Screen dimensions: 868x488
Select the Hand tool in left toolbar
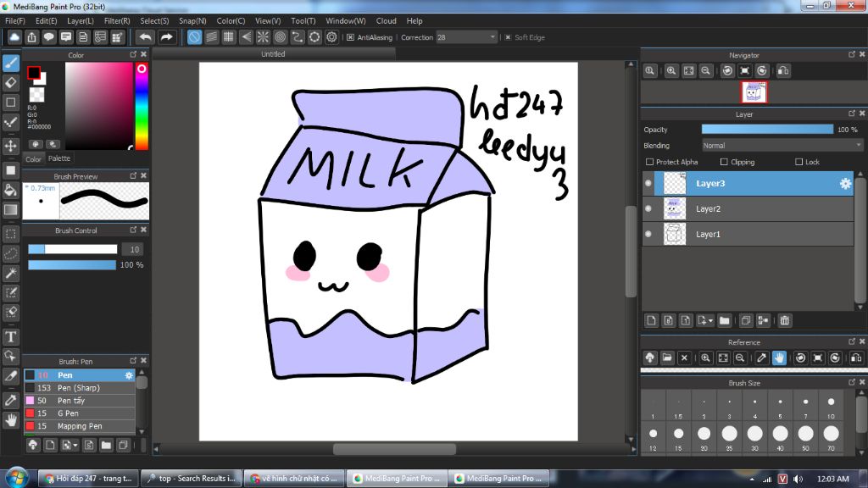click(x=11, y=420)
